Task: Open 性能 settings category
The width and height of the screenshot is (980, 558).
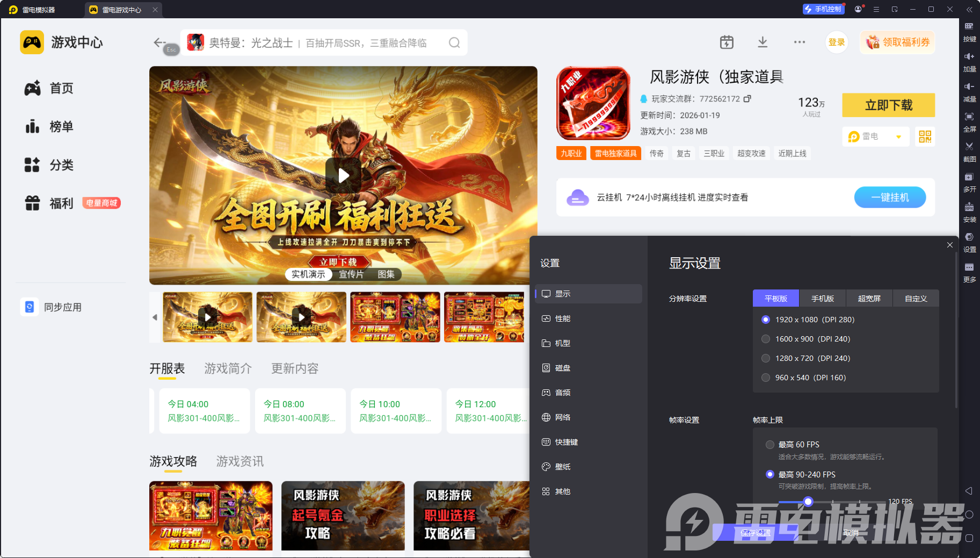Action: tap(589, 318)
